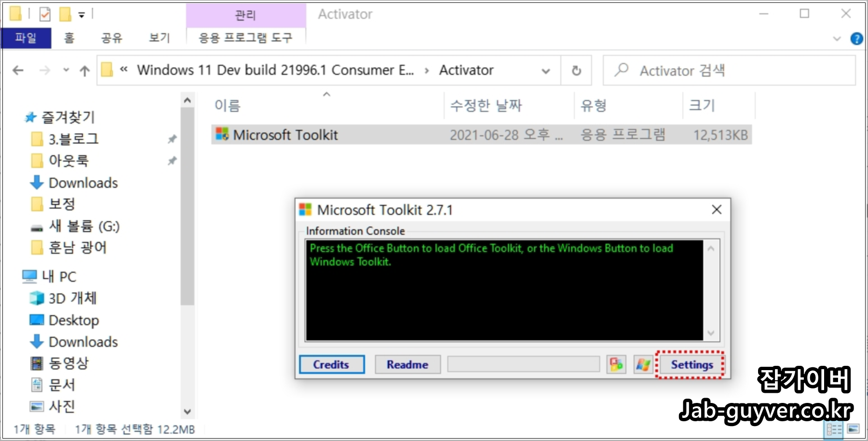
Task: Open the Credits button
Action: click(x=331, y=364)
